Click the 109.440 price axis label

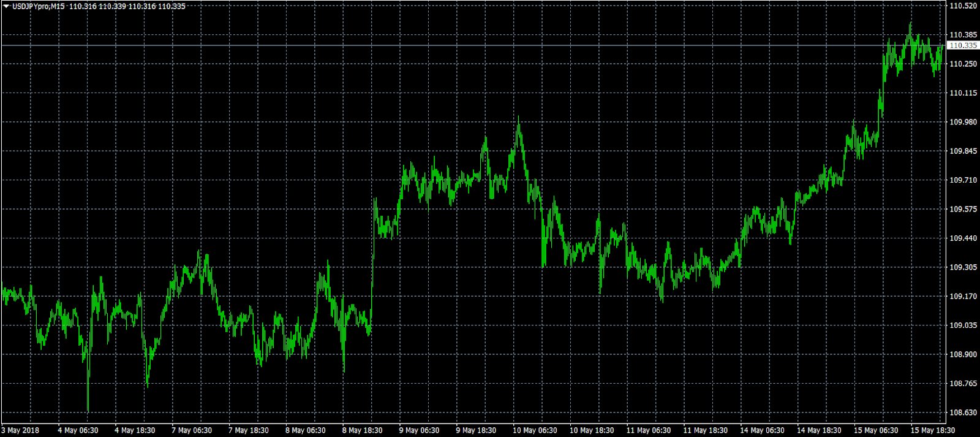[963, 238]
